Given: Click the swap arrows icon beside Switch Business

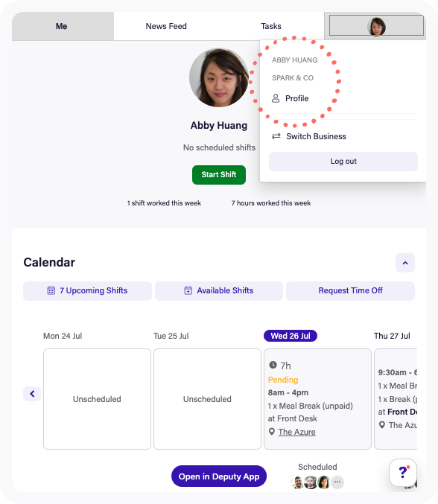Looking at the screenshot, I should click(x=276, y=136).
